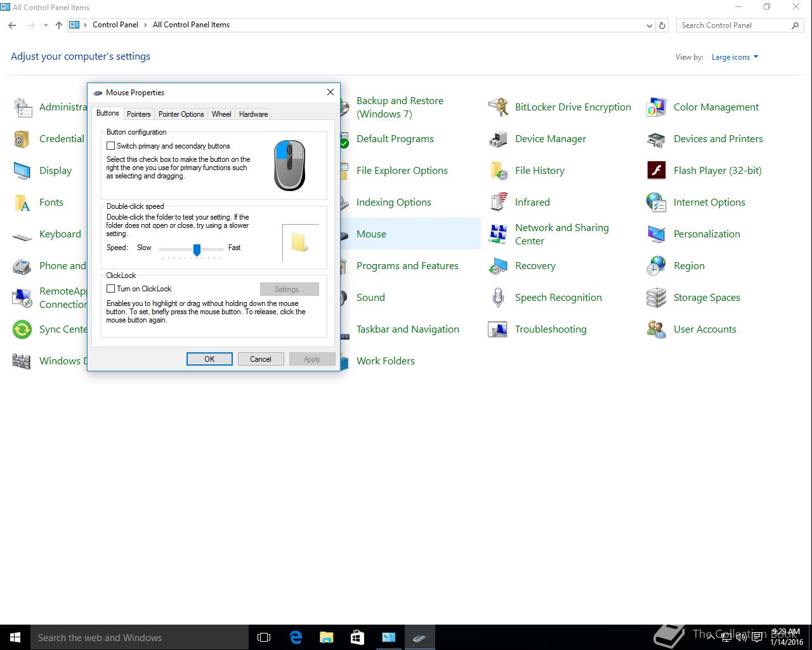Open the Color Management icon

[x=656, y=107]
